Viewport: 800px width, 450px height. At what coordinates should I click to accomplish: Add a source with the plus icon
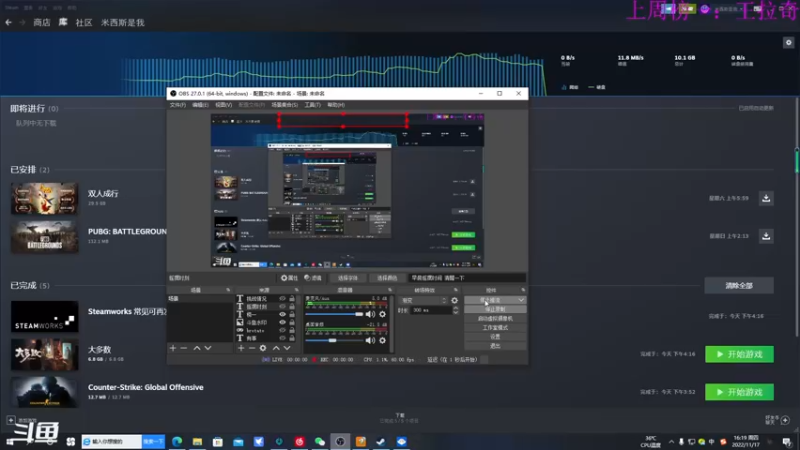[x=241, y=348]
